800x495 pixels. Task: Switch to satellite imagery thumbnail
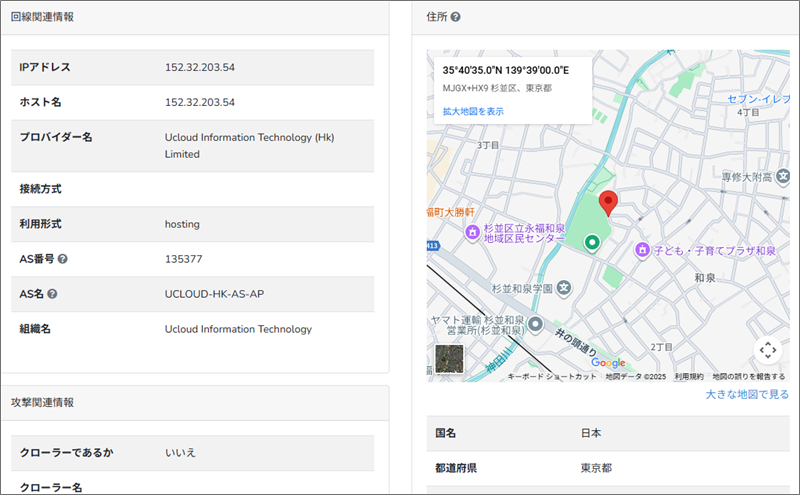coord(449,359)
